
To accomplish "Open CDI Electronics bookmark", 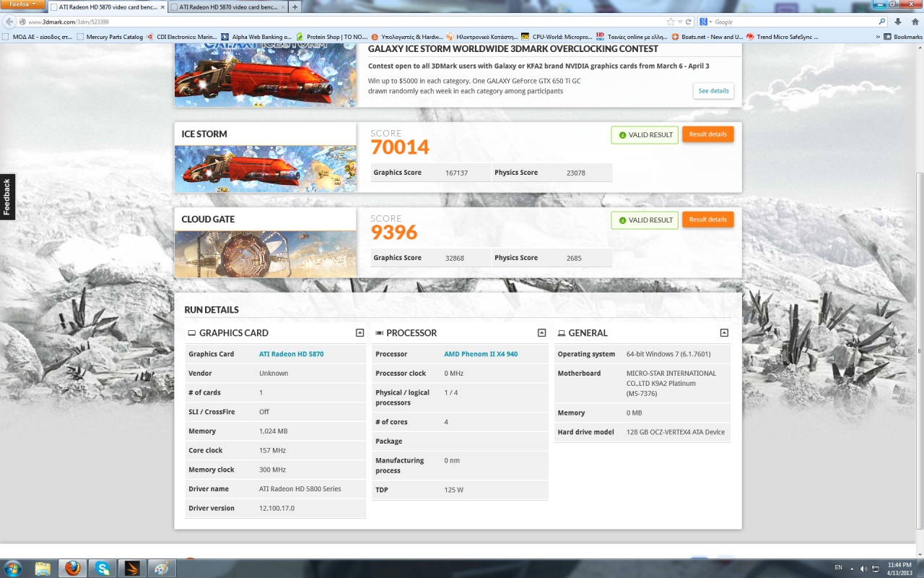I will tap(181, 37).
